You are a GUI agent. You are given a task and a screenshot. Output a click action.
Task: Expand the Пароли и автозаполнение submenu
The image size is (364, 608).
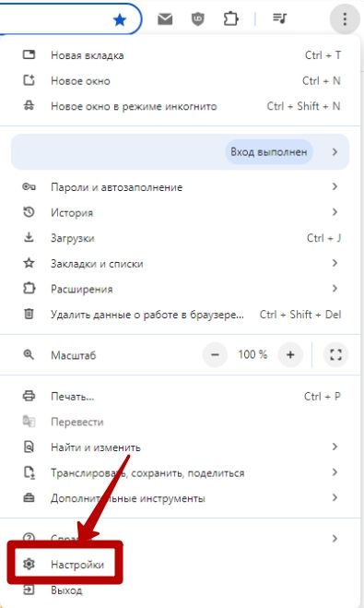[x=335, y=187]
